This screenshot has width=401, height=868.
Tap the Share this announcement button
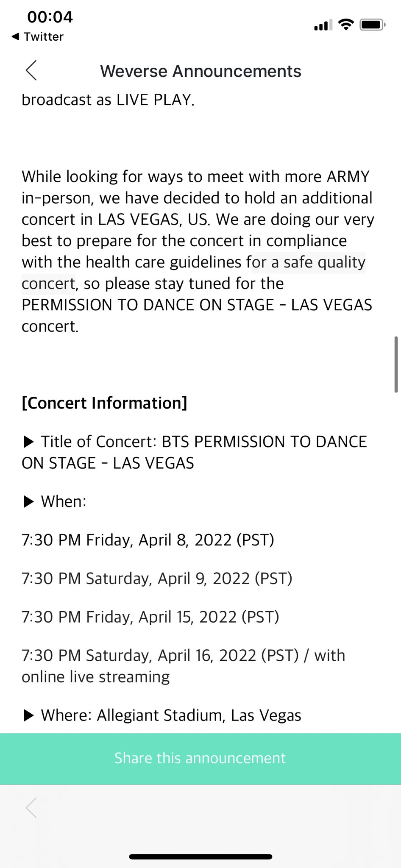pyautogui.click(x=200, y=759)
